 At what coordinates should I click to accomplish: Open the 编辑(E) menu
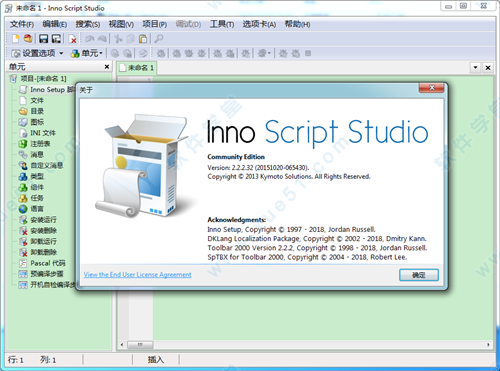pos(55,24)
